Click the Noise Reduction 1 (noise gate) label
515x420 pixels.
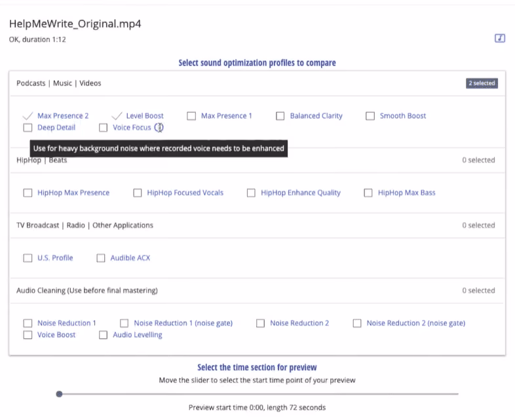(183, 323)
